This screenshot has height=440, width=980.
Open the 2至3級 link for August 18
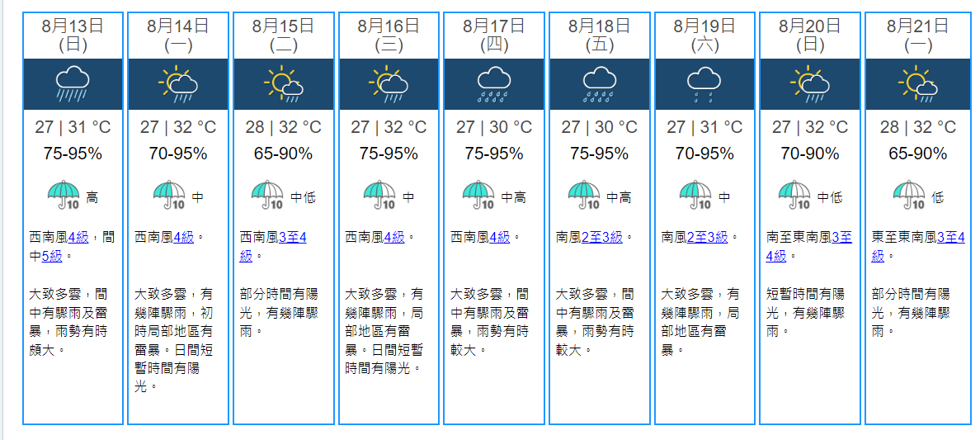[601, 237]
